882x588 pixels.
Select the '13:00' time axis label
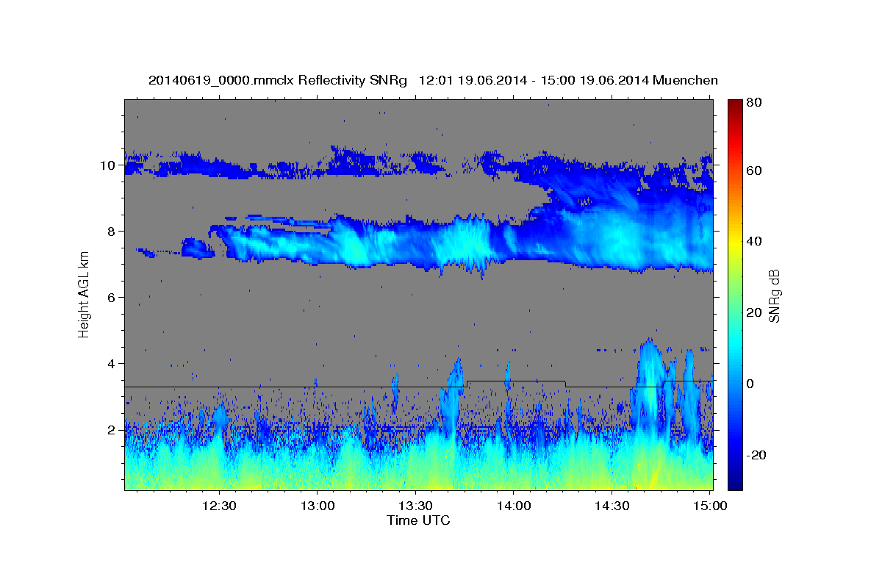(318, 506)
